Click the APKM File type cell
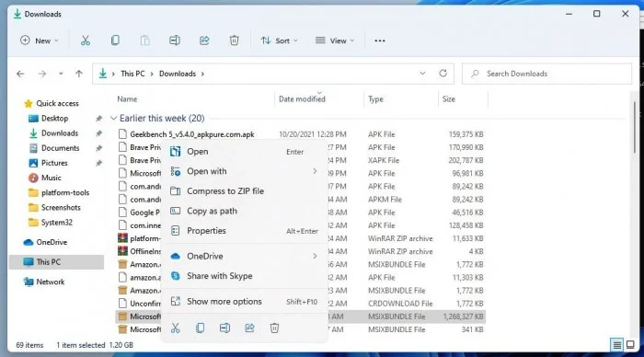The width and height of the screenshot is (644, 357). click(385, 200)
